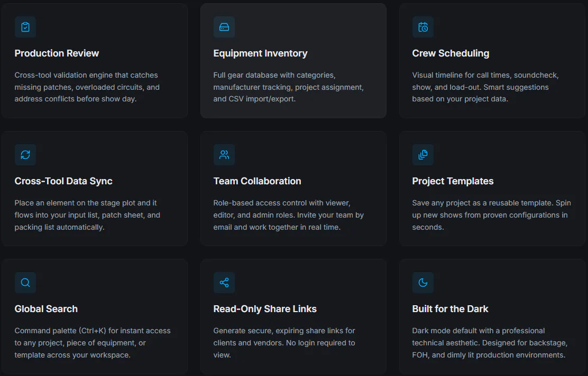
Task: Open the Equipment Inventory card title
Action: pos(260,53)
